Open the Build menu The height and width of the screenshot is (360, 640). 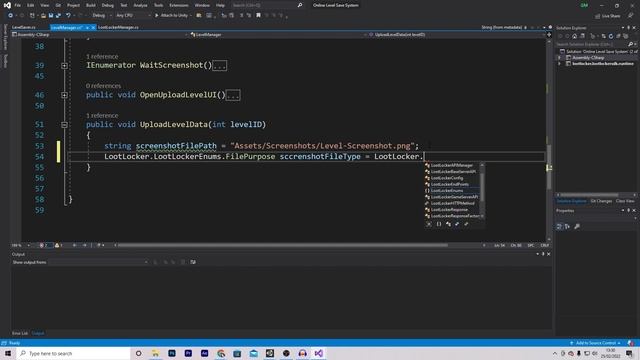click(x=91, y=5)
